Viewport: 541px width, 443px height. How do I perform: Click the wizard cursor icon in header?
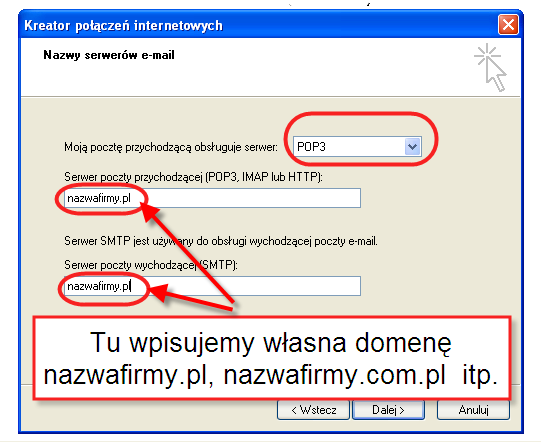tap(490, 67)
